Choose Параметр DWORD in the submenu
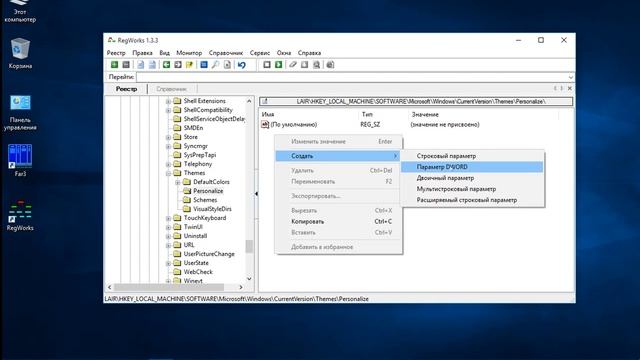This screenshot has height=360, width=640. [x=472, y=167]
